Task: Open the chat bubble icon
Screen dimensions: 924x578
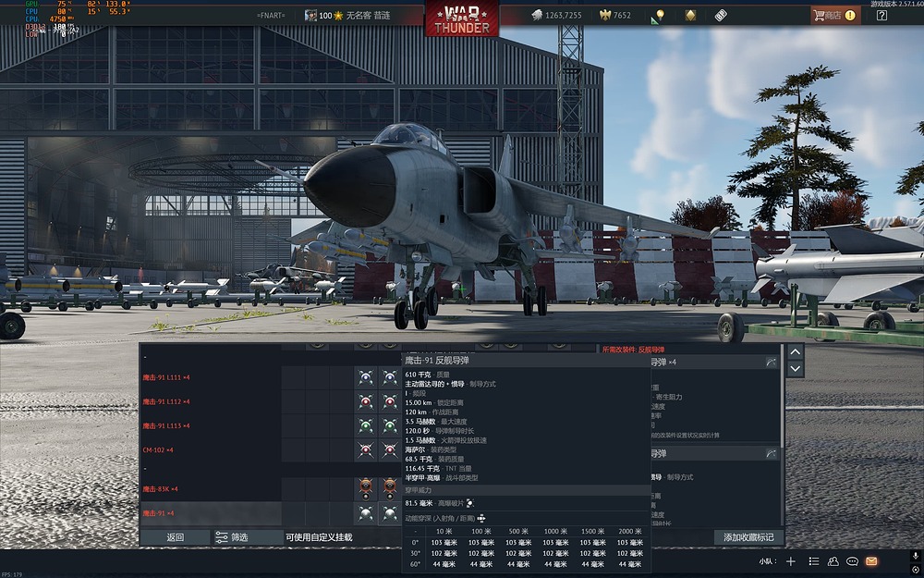Action: click(x=852, y=561)
